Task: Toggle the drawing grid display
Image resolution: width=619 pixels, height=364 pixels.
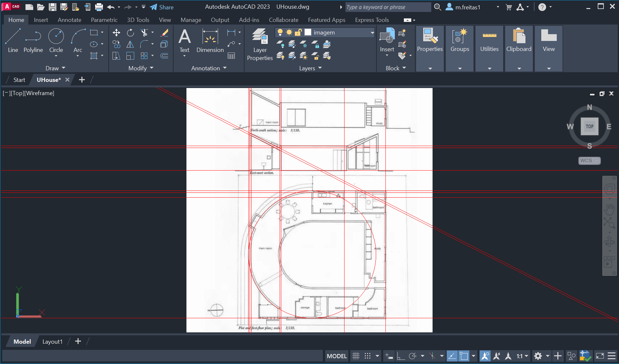Action: tap(356, 356)
